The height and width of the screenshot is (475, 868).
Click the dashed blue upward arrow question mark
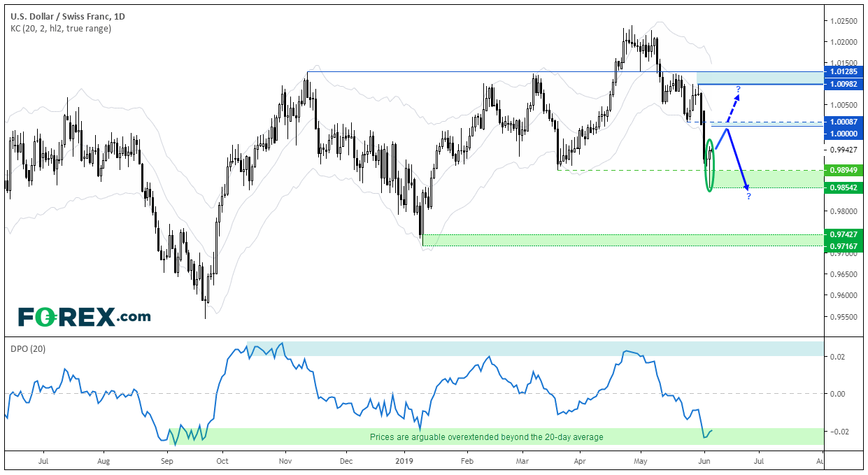pyautogui.click(x=737, y=88)
